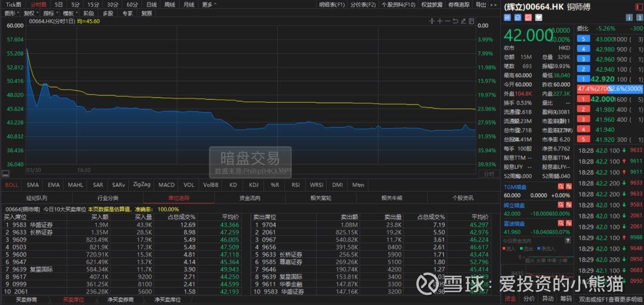Click the minus zoom-out icon above chart
The width and height of the screenshot is (644, 305).
coord(447,21)
